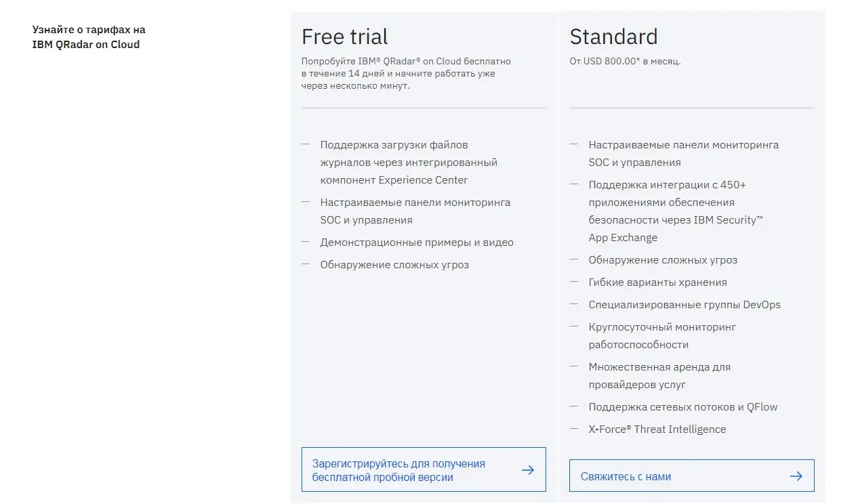Click the "Standard" plan heading
The height and width of the screenshot is (504, 858).
pyautogui.click(x=613, y=37)
